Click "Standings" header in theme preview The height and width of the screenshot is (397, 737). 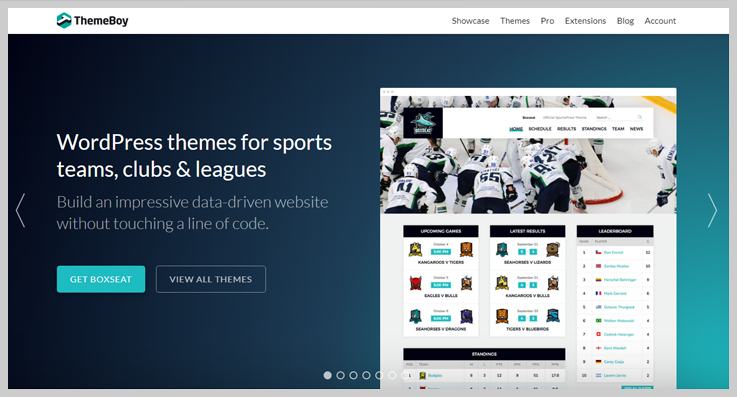484,354
